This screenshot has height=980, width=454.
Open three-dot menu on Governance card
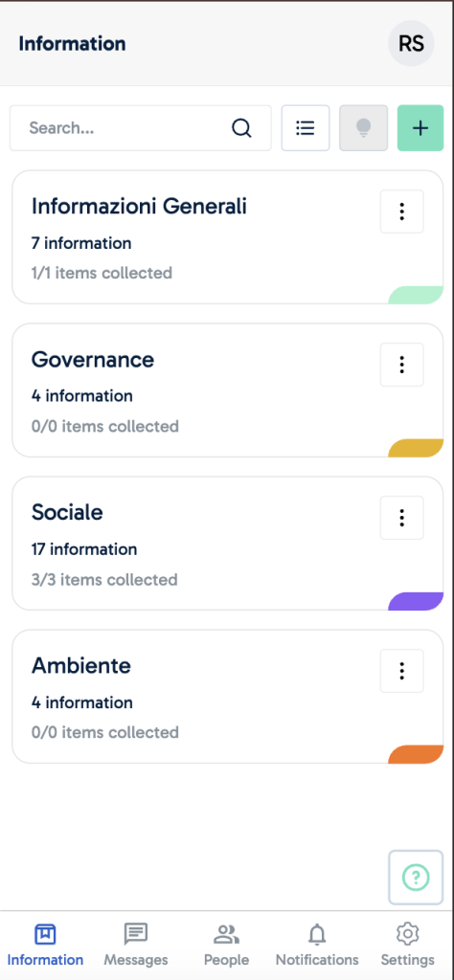coord(402,365)
